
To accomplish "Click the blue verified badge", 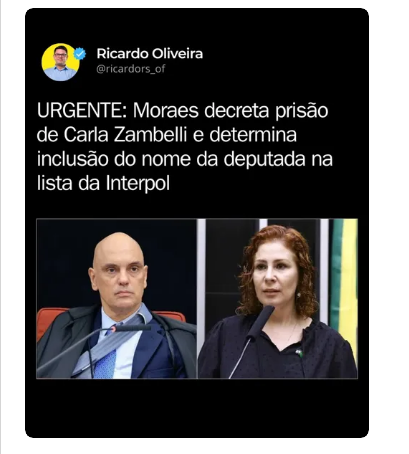I will (80, 54).
